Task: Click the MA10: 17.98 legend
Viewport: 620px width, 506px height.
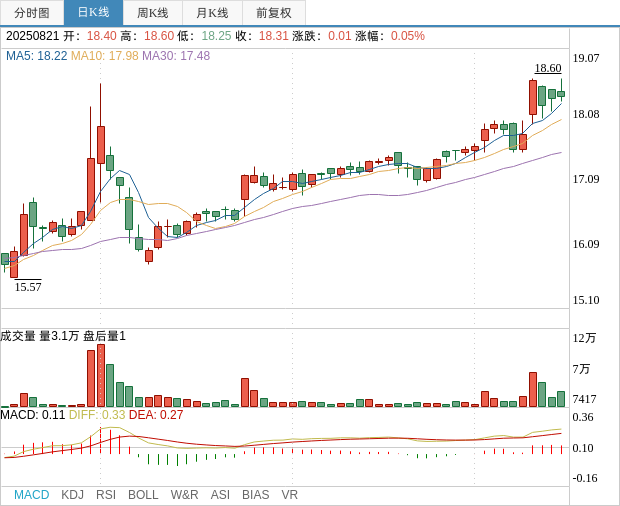Action: [x=105, y=56]
